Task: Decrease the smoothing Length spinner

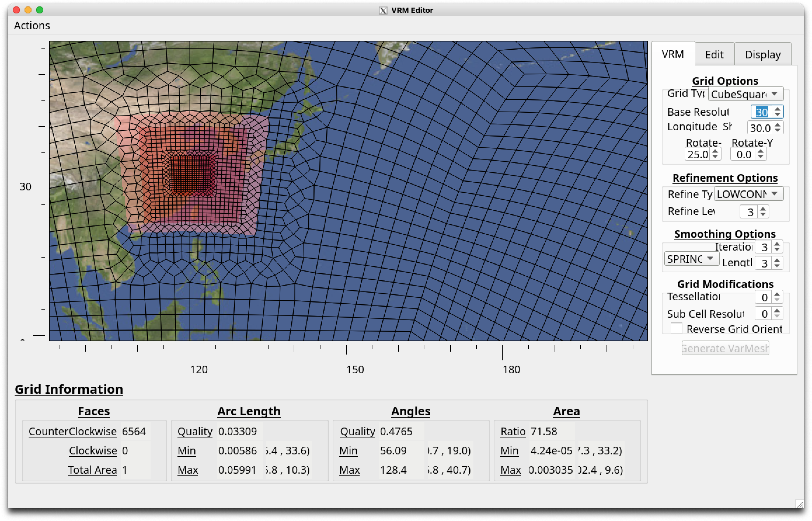Action: 777,265
